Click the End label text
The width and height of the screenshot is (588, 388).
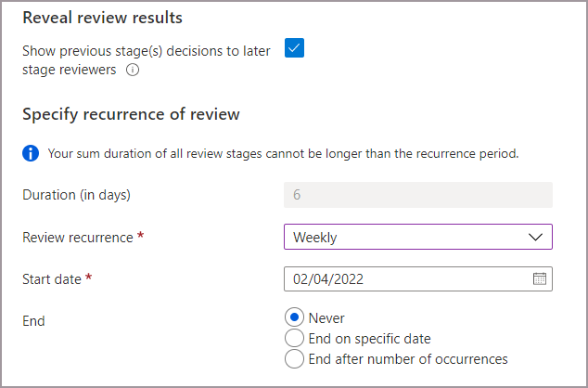click(x=33, y=321)
